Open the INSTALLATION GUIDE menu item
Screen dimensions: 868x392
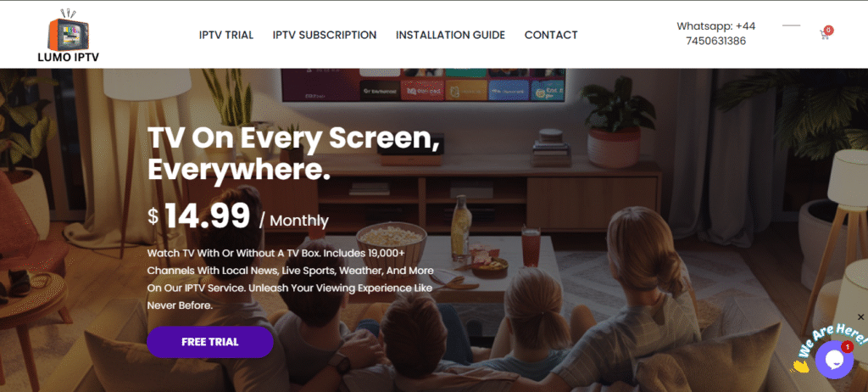(450, 35)
